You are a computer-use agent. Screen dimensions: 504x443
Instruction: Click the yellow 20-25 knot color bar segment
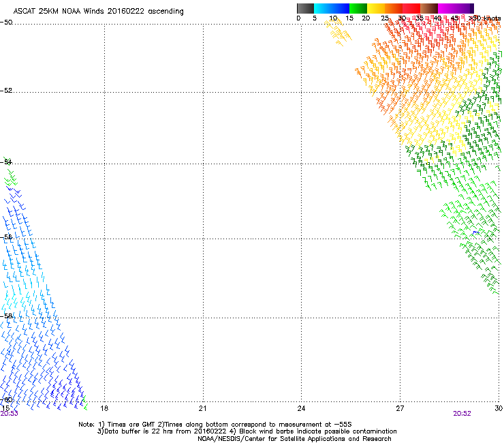pos(376,8)
